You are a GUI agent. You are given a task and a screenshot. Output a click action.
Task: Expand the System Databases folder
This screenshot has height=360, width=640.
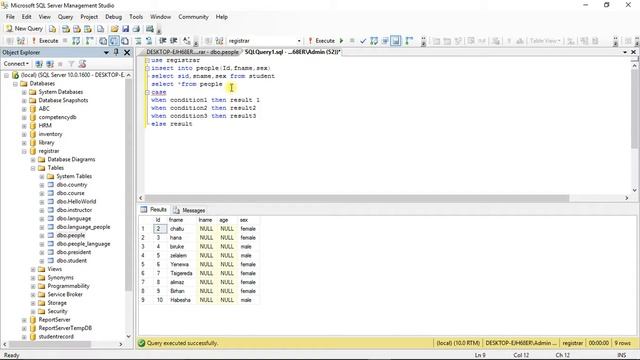pos(24,92)
